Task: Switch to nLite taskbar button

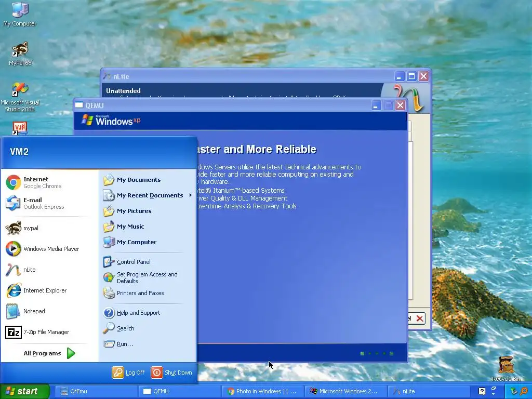Action: coord(429,391)
